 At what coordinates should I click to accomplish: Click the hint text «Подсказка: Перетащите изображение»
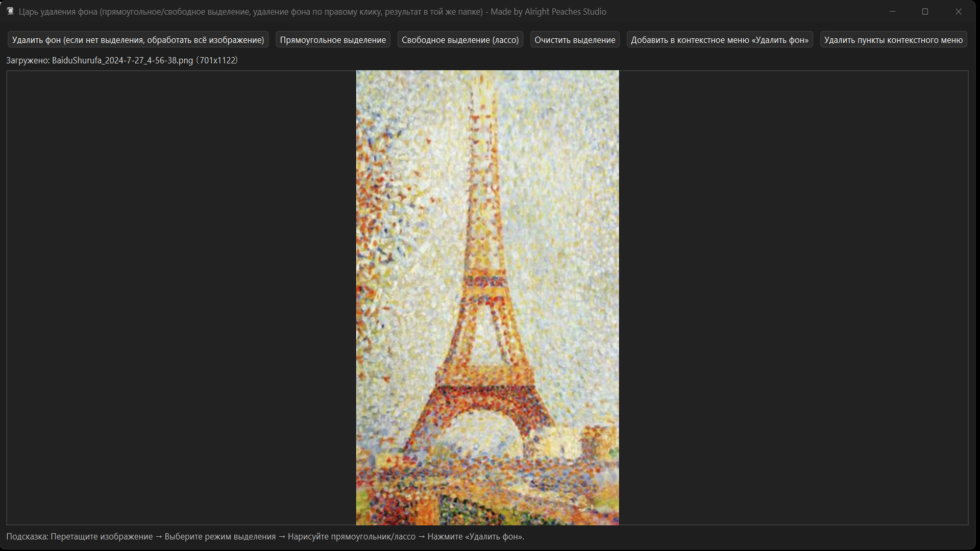point(80,537)
